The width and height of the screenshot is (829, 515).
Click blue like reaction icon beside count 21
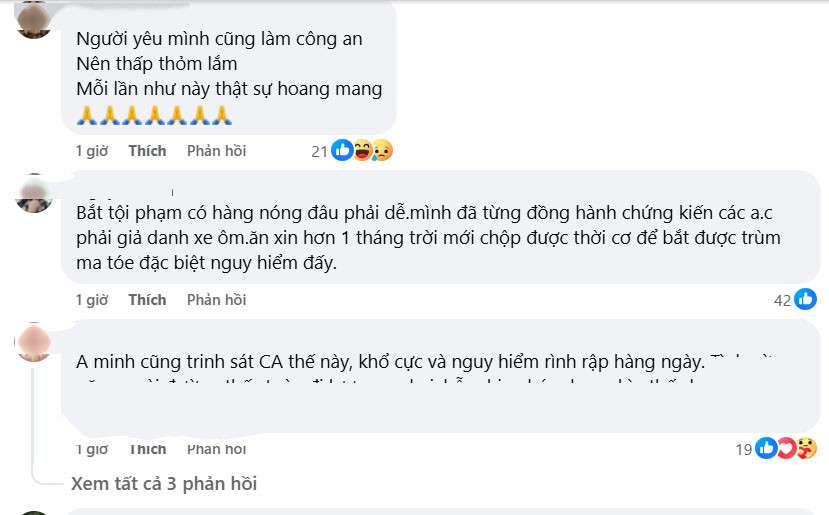(x=342, y=151)
